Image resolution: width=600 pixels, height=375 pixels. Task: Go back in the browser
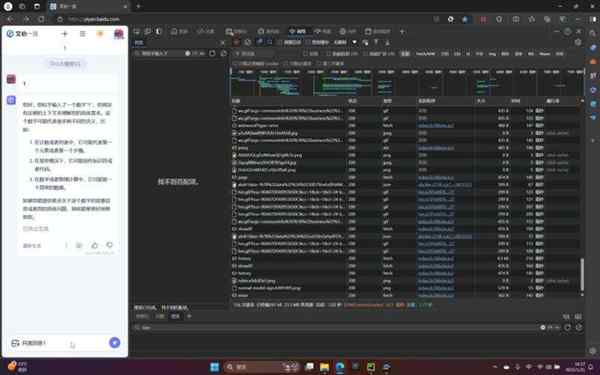10,19
